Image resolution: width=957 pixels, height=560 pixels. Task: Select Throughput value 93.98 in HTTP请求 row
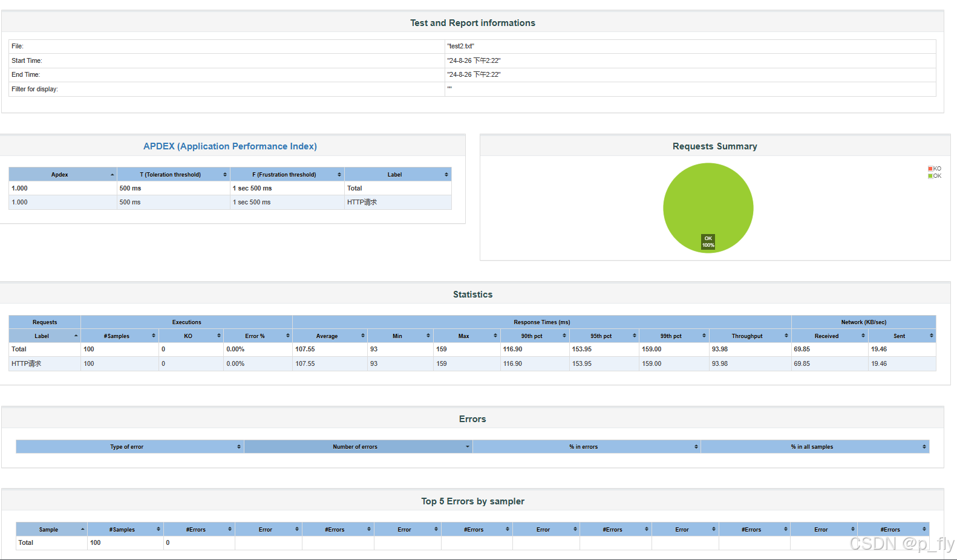click(720, 363)
